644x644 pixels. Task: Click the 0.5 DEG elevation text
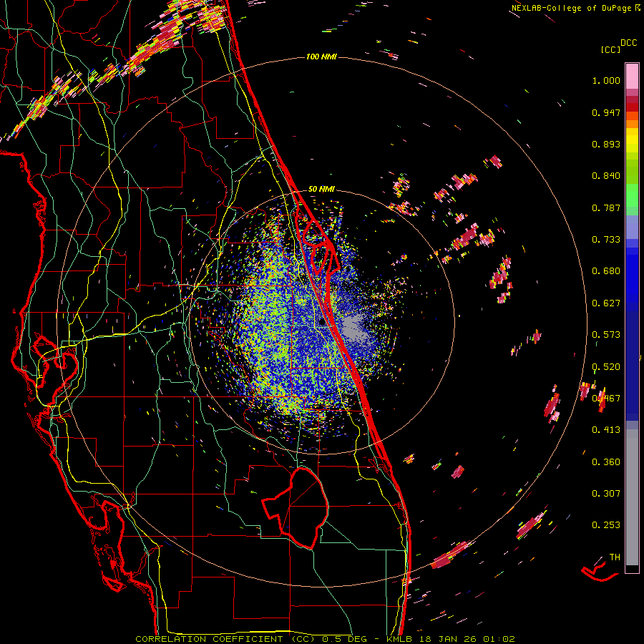coord(343,639)
